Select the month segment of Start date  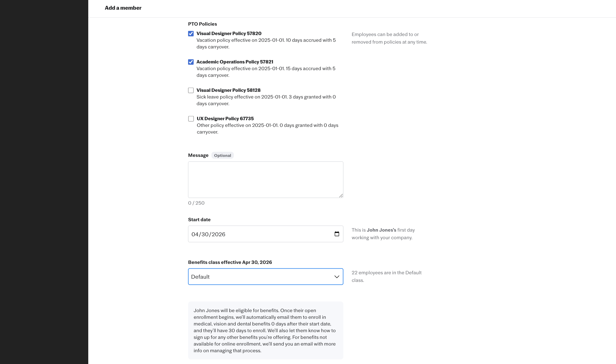[195, 234]
